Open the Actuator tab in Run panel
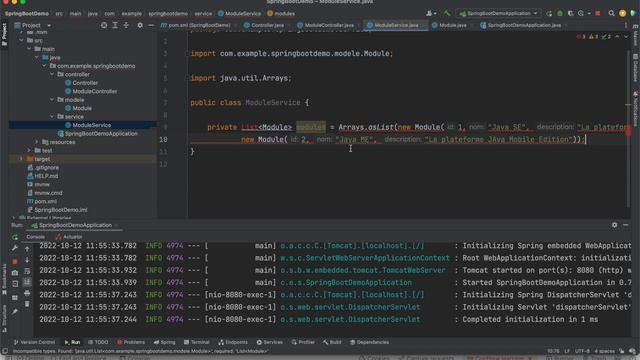Viewport: 640px width, 360px height. coord(69,237)
